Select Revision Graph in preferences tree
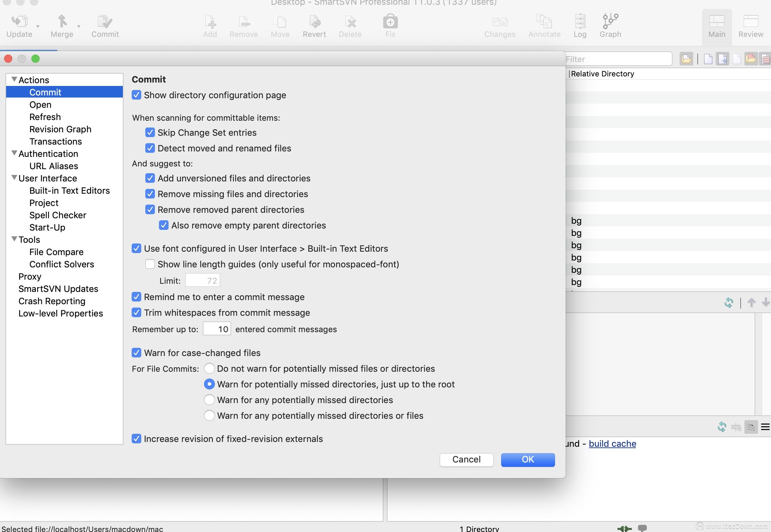 tap(60, 129)
